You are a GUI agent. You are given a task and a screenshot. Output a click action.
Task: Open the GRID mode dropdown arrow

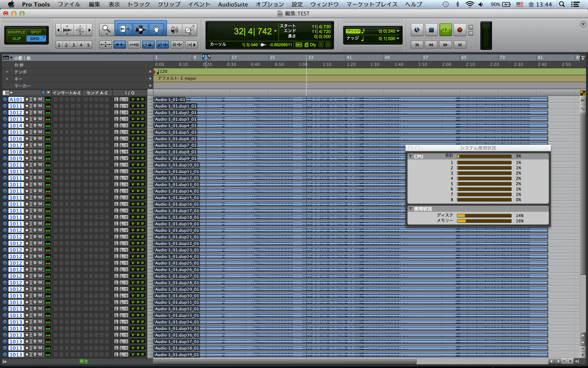[44, 38]
